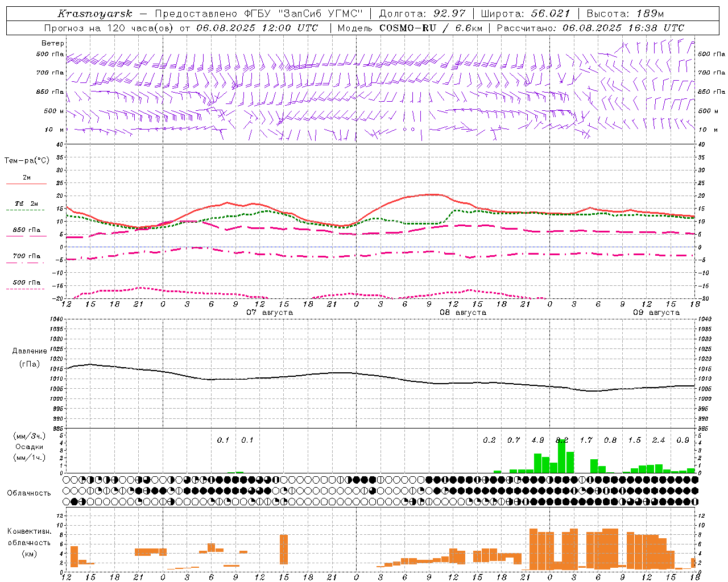The width and height of the screenshot is (728, 582).
Task: Click the '1.5' three-hour precipitation value
Action: 634,440
